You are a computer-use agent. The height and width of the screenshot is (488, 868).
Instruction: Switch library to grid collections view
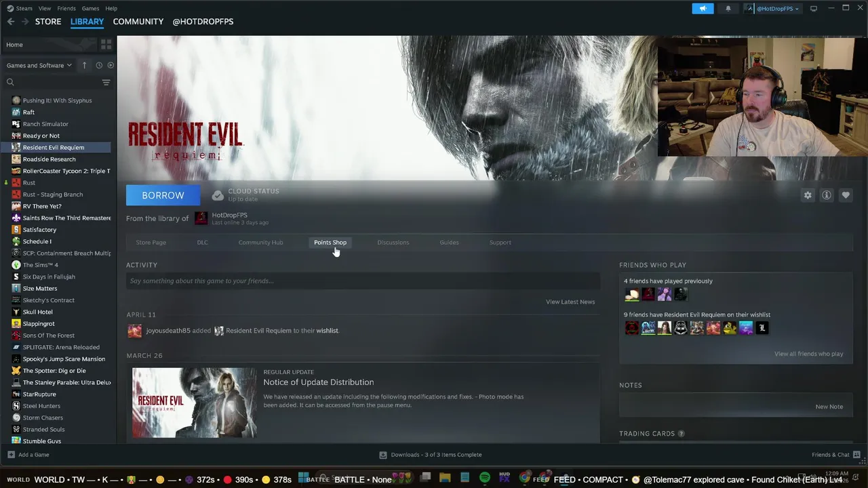[x=106, y=45]
